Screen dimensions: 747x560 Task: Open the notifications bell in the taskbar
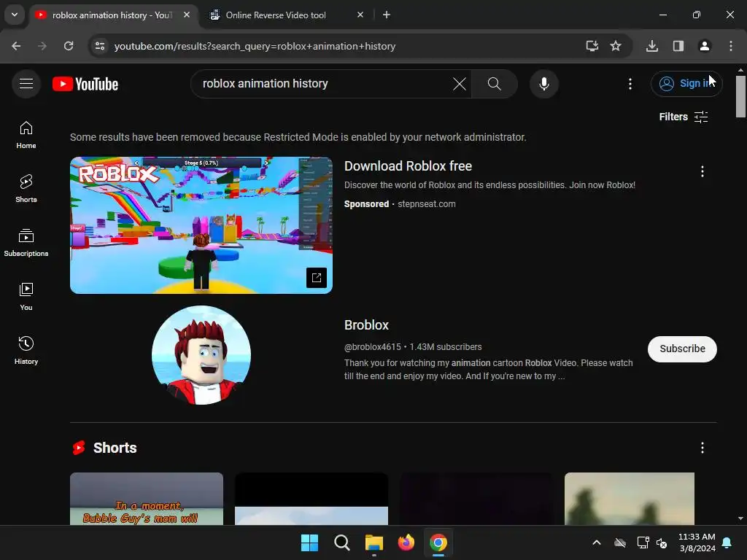click(x=727, y=542)
